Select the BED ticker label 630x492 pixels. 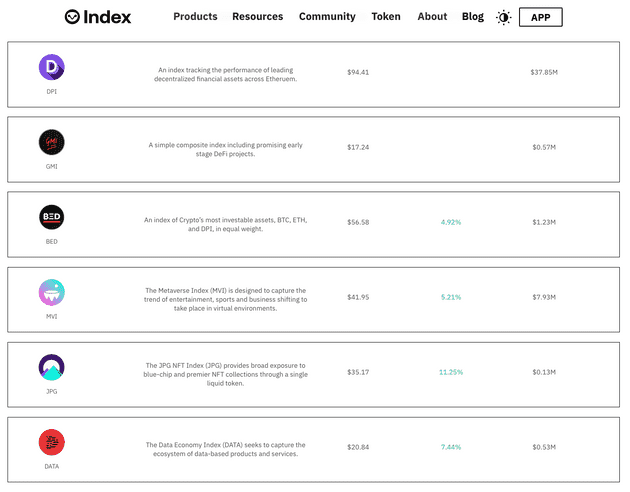[51, 241]
